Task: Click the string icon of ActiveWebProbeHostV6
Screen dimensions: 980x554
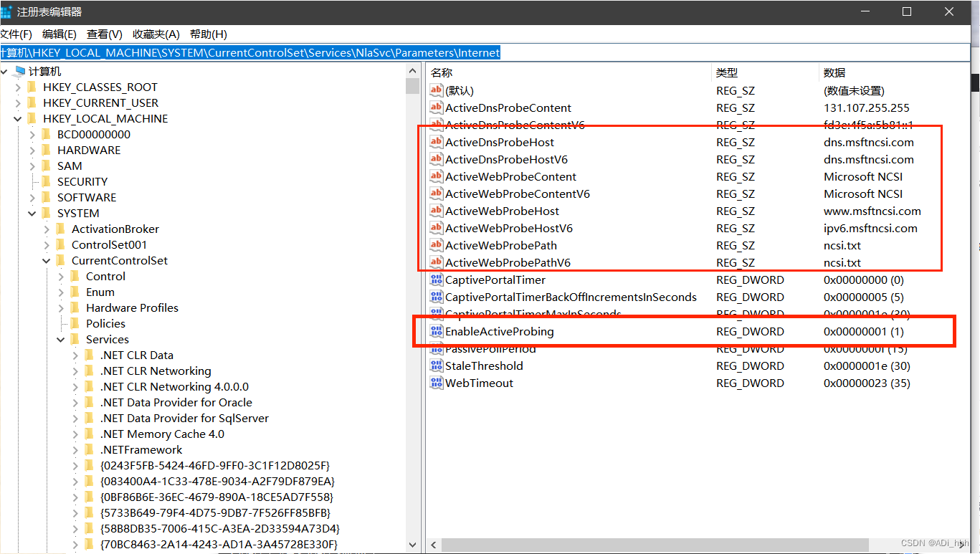Action: 437,228
